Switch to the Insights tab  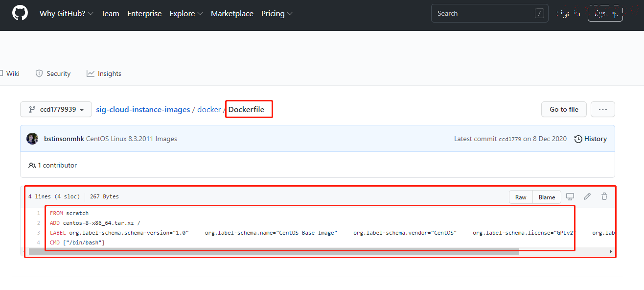[104, 73]
